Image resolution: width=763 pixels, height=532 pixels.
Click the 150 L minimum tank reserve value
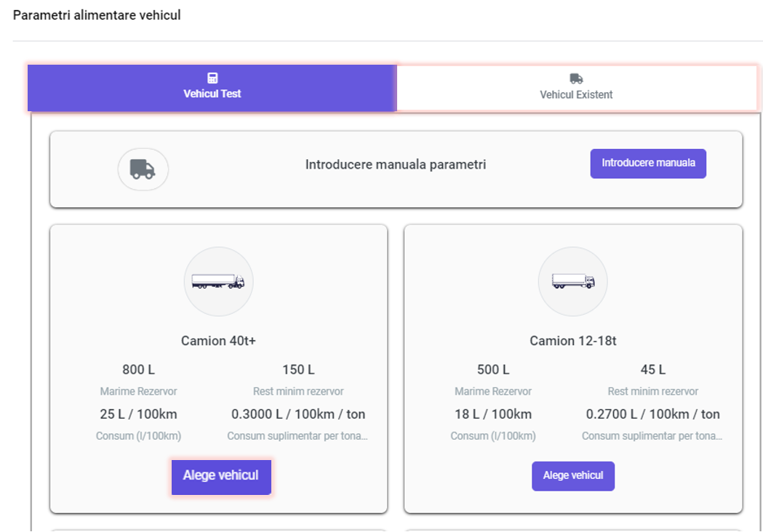298,370
